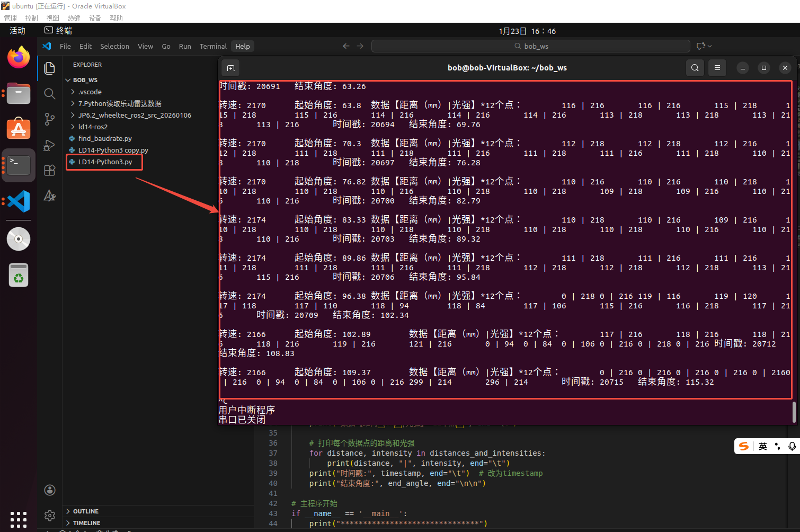
Task: Open new terminal tab button
Action: click(x=230, y=68)
